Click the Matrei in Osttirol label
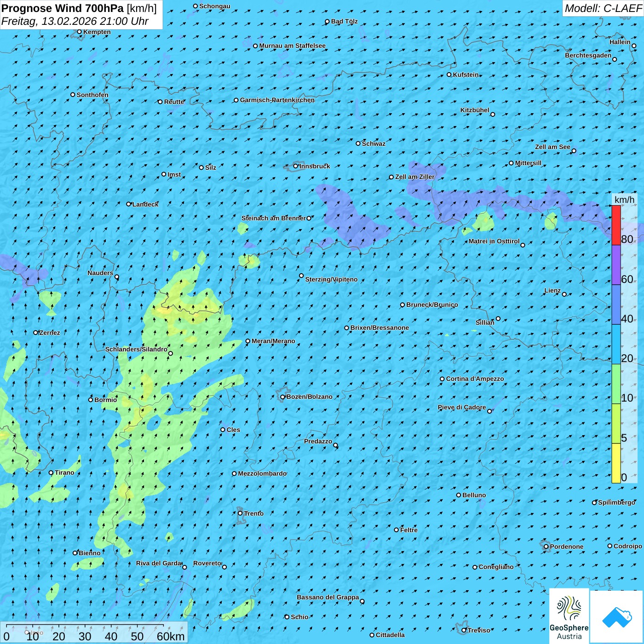 (494, 241)
